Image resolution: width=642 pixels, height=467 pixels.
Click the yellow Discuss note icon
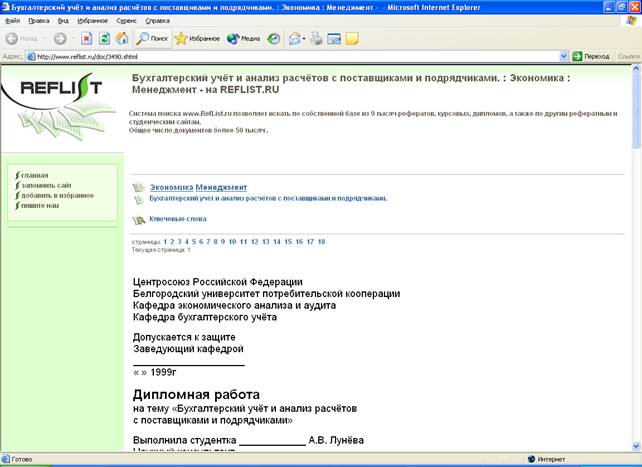coord(352,38)
